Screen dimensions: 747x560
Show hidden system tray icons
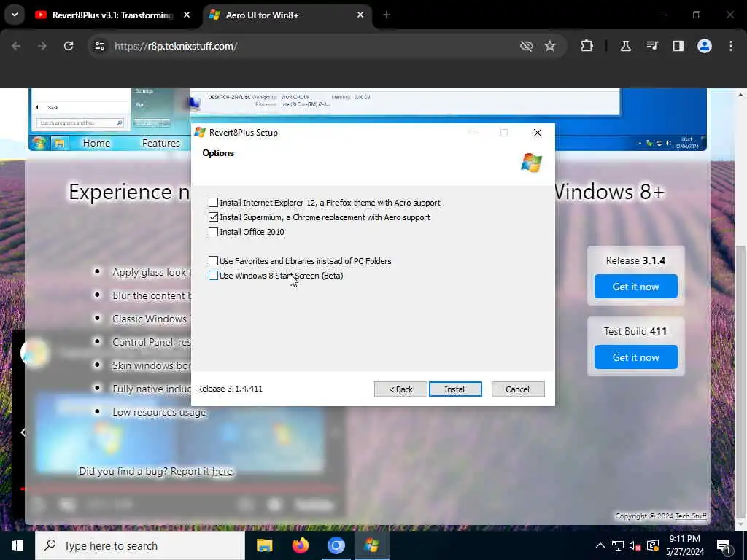click(600, 545)
